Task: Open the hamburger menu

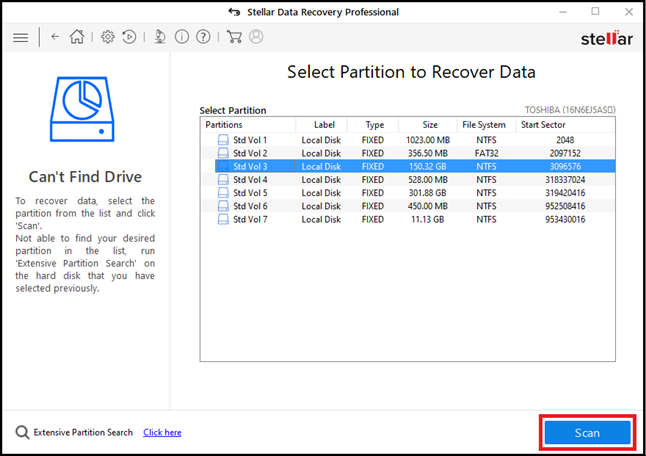Action: (x=20, y=37)
